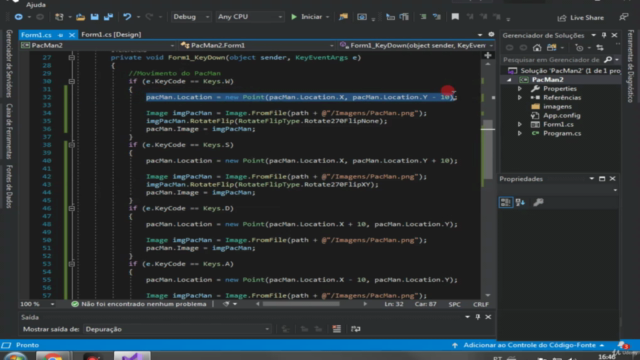Click the open file folder icon

[80, 17]
